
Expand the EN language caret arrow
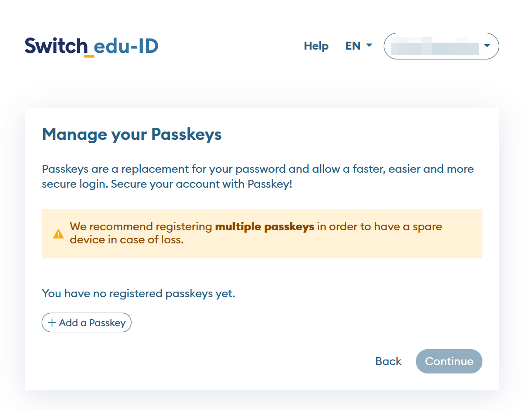[x=369, y=45]
